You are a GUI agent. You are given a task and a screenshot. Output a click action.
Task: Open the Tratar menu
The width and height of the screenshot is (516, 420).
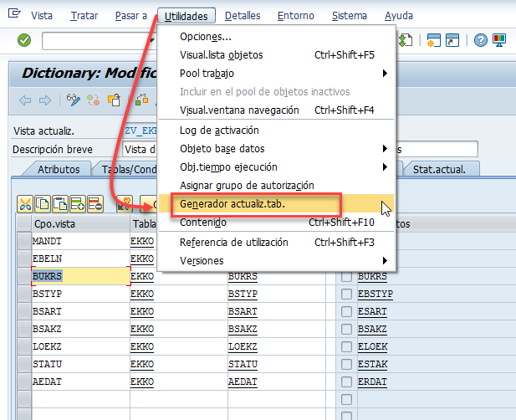84,15
